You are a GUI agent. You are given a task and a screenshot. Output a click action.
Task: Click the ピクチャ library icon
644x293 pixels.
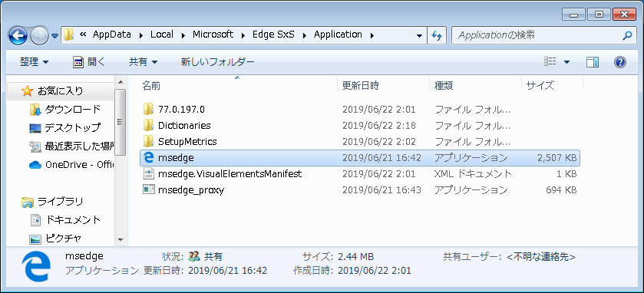[36, 239]
